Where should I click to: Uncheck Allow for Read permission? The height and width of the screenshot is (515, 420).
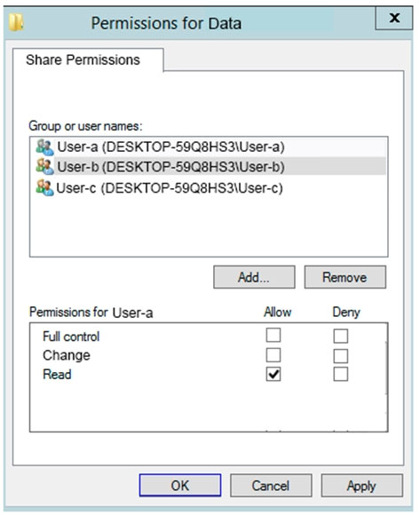point(273,374)
